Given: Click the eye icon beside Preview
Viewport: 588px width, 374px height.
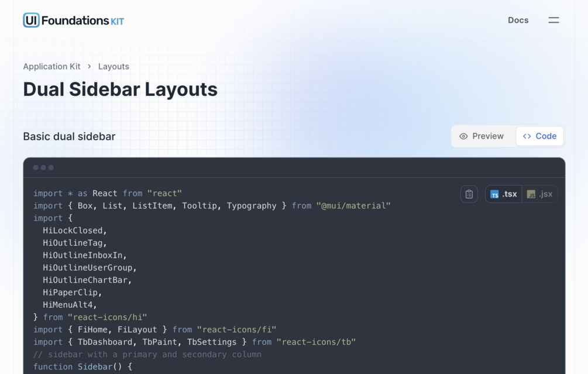Looking at the screenshot, I should (x=463, y=136).
